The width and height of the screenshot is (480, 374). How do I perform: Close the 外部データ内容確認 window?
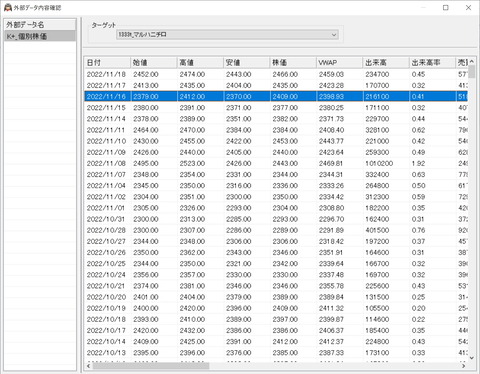tap(468, 8)
